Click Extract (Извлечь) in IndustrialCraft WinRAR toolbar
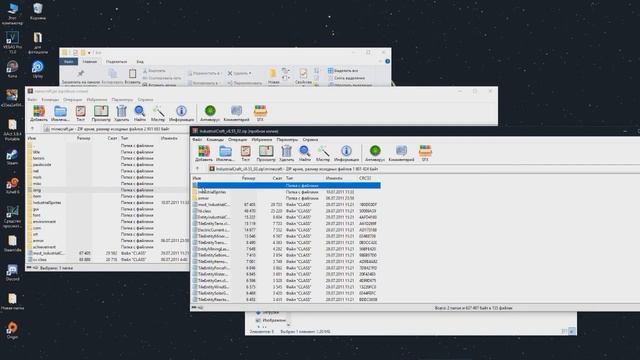 click(x=225, y=153)
